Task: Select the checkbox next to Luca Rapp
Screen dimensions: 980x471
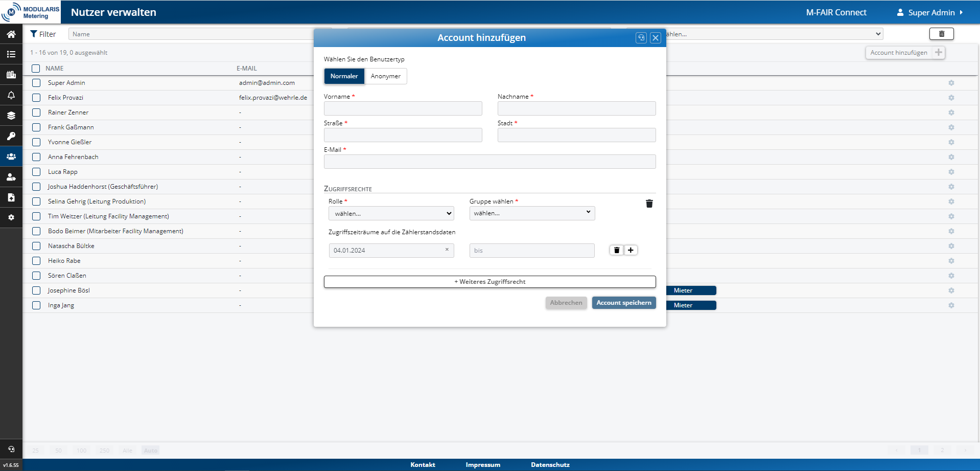Action: point(36,172)
